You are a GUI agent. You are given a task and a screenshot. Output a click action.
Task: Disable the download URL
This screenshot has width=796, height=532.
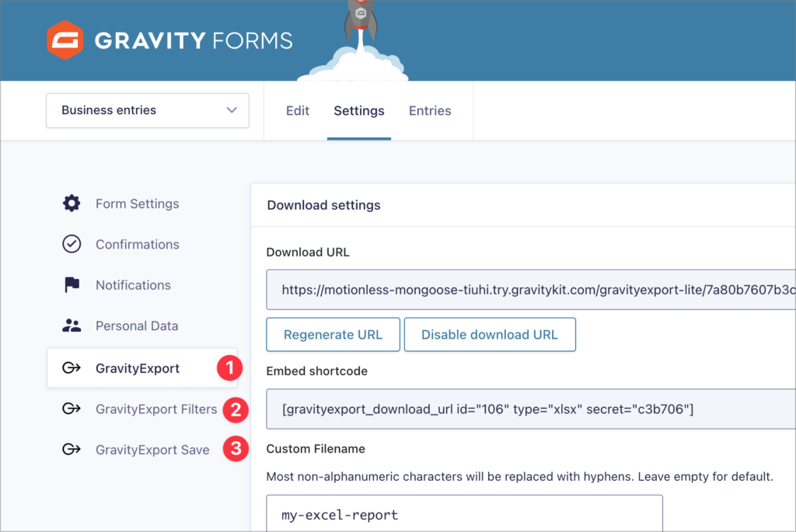tap(490, 334)
